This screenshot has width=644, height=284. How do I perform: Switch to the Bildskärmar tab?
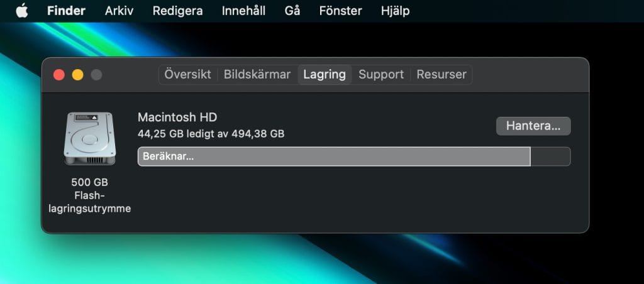coord(257,75)
